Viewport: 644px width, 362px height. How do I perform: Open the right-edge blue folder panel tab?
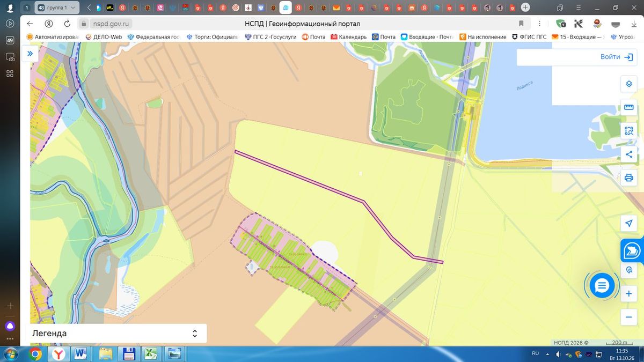click(632, 250)
